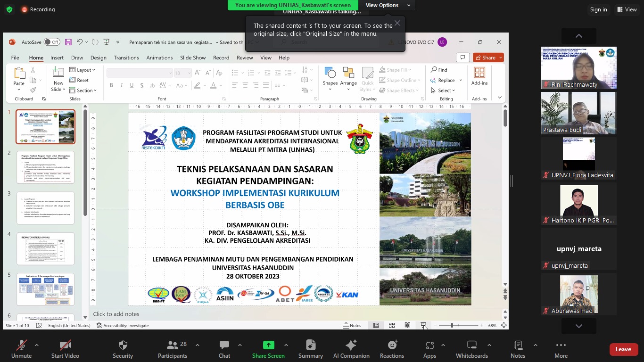Click the AI Companion icon
Screen dimensions: 644x362
coord(351,349)
